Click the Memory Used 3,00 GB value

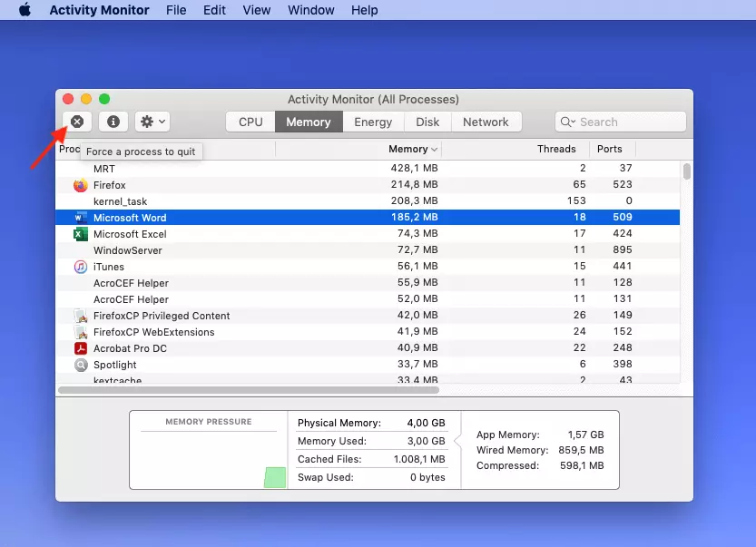pos(426,441)
